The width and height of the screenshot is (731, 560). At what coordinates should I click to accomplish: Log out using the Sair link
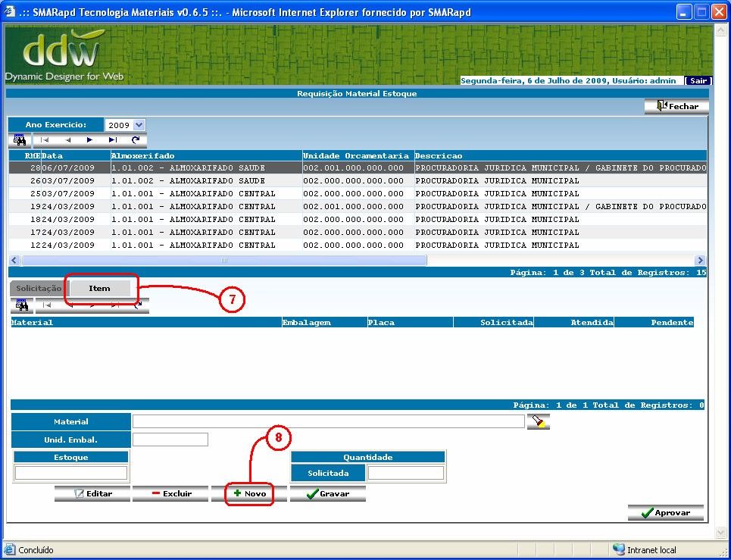coord(698,80)
